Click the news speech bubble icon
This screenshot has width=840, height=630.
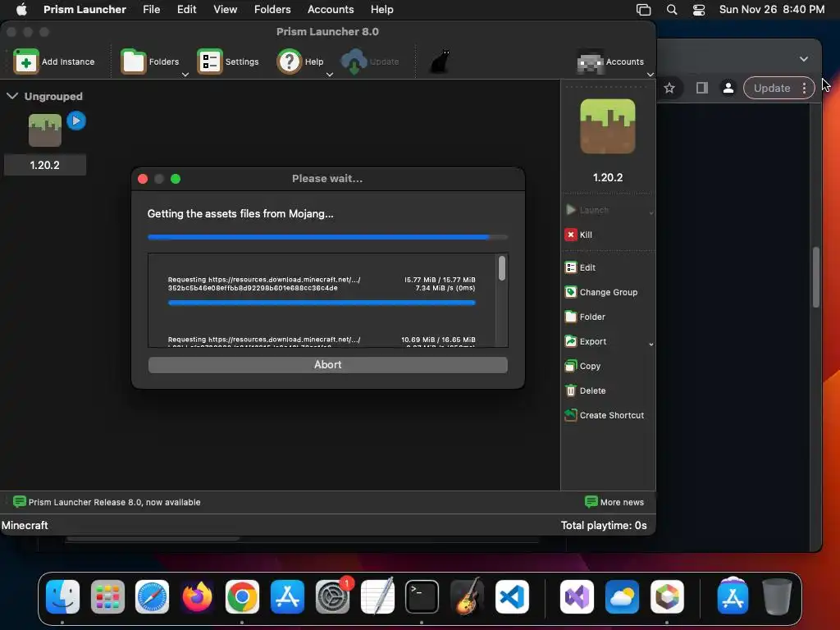tap(20, 502)
